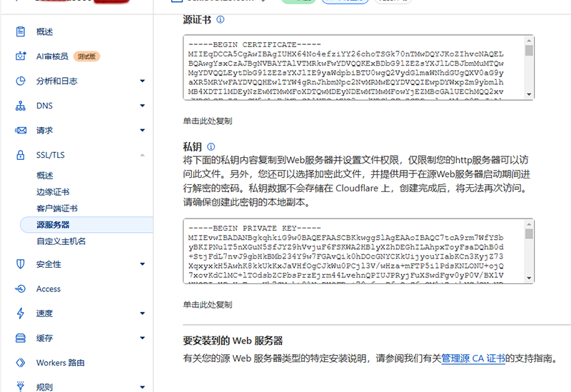Image resolution: width=571 pixels, height=392 pixels.
Task: Click the 请求 envelope icon
Action: click(x=21, y=131)
